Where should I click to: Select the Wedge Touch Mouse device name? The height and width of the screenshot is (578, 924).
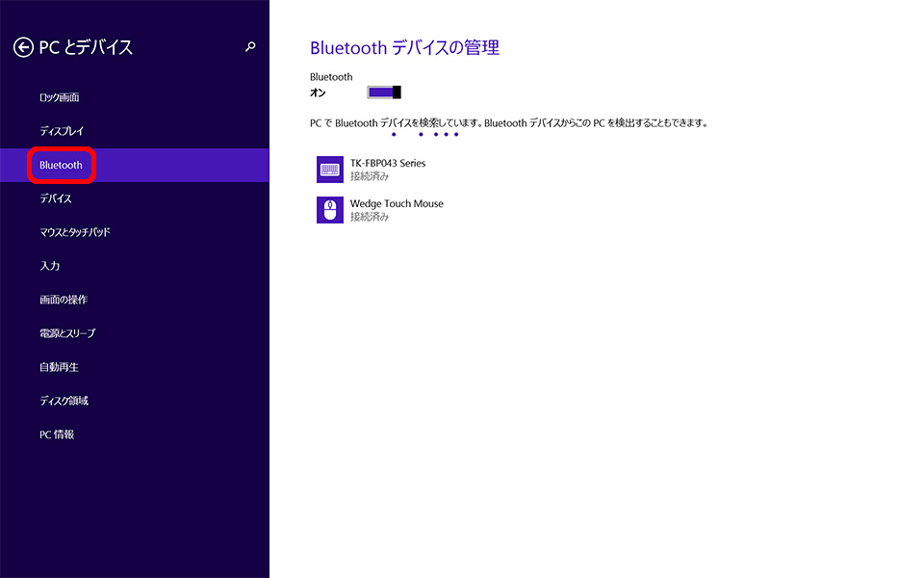point(397,203)
